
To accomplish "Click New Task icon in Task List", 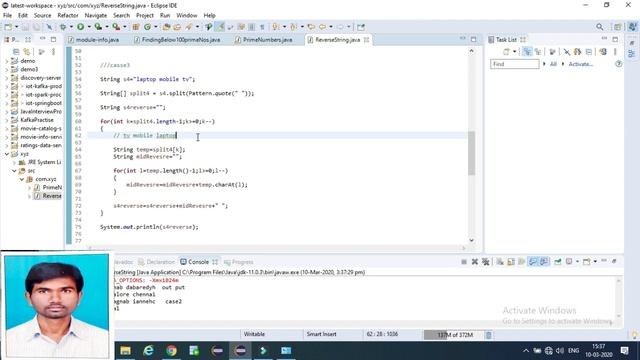I will [x=506, y=52].
